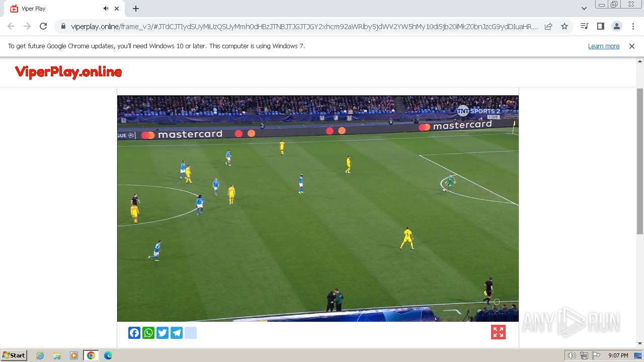Launch Microsoft Edge from the taskbar

tap(108, 355)
